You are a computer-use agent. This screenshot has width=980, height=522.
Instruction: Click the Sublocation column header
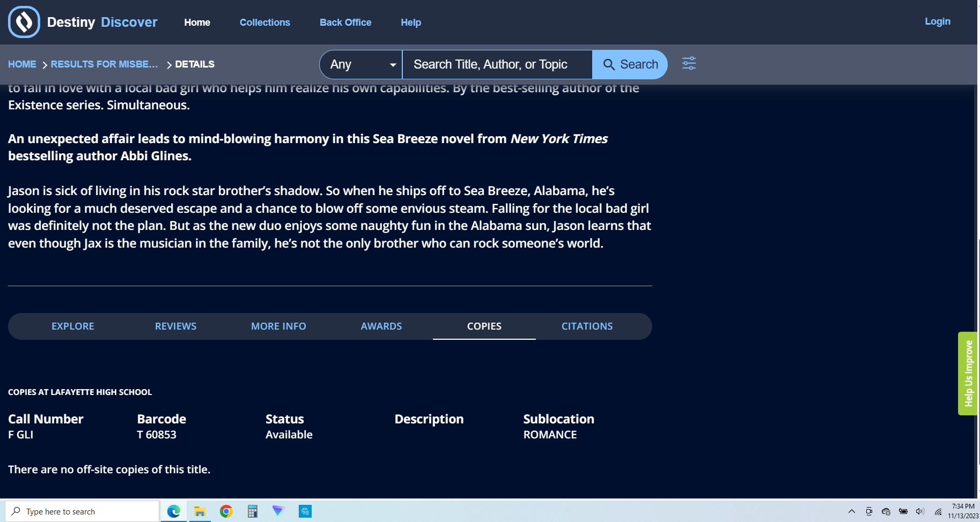point(558,419)
